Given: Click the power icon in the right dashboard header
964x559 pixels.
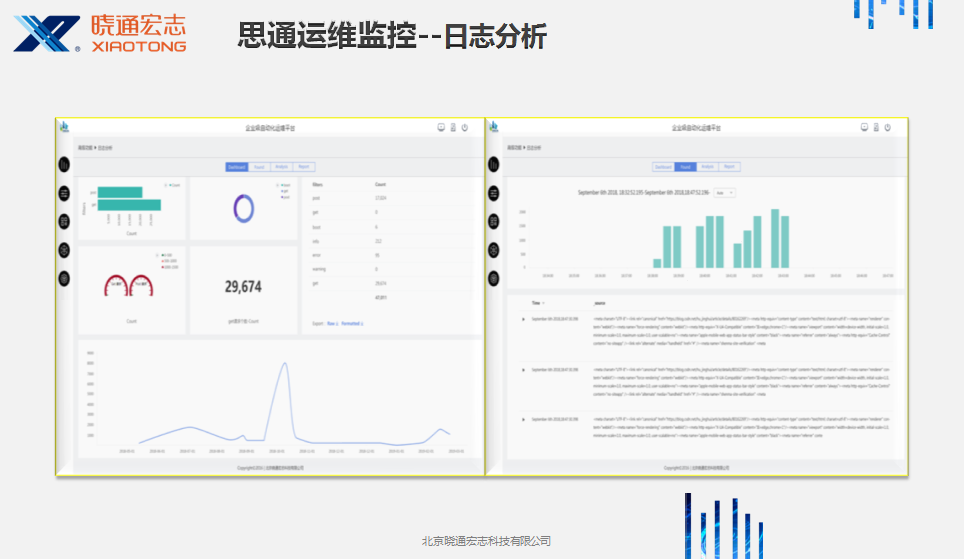Looking at the screenshot, I should (x=888, y=128).
